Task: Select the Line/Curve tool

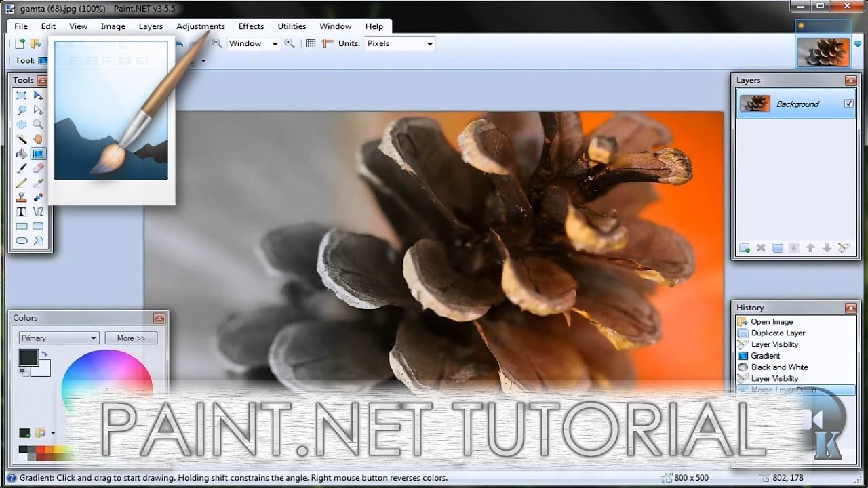Action: coord(38,211)
